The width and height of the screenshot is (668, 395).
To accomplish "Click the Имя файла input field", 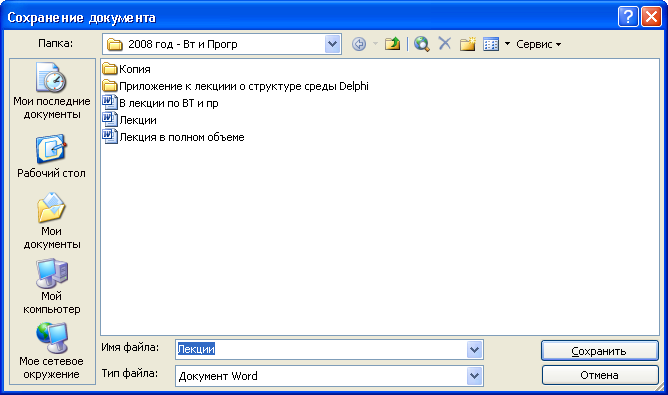I will (x=321, y=349).
